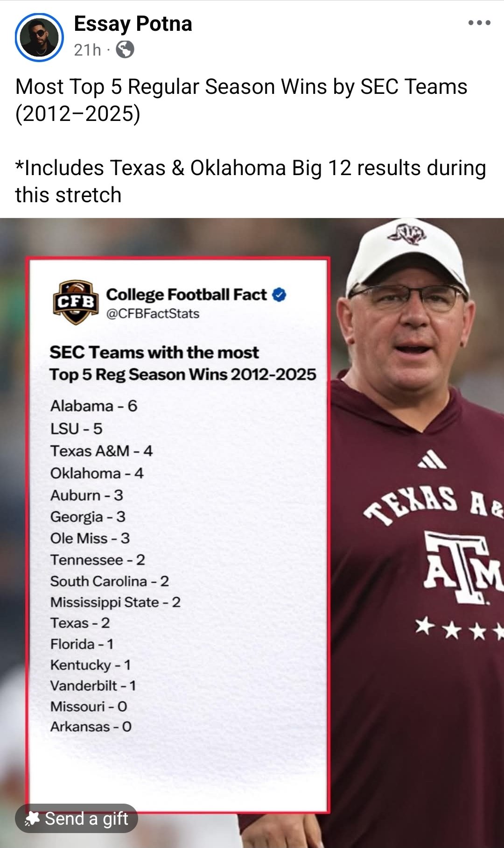Click the @CFBFactStats handle text
Screen dimensions: 504x848
153,313
